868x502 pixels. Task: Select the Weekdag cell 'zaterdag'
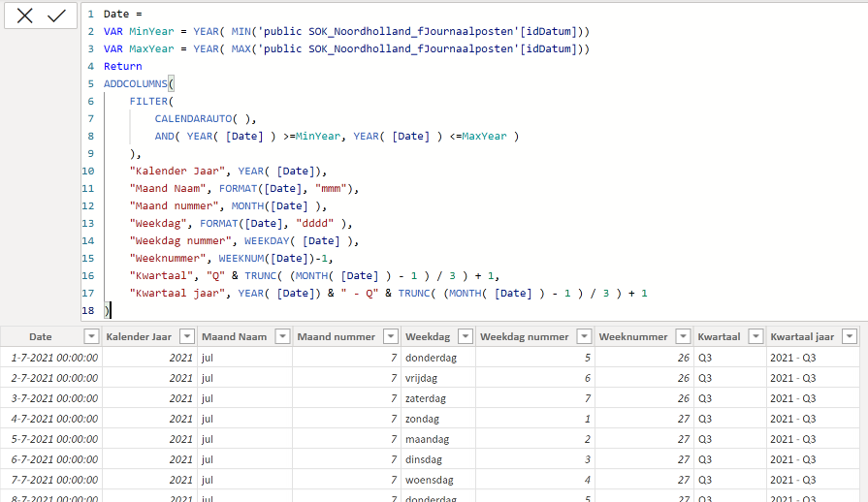tap(438, 398)
